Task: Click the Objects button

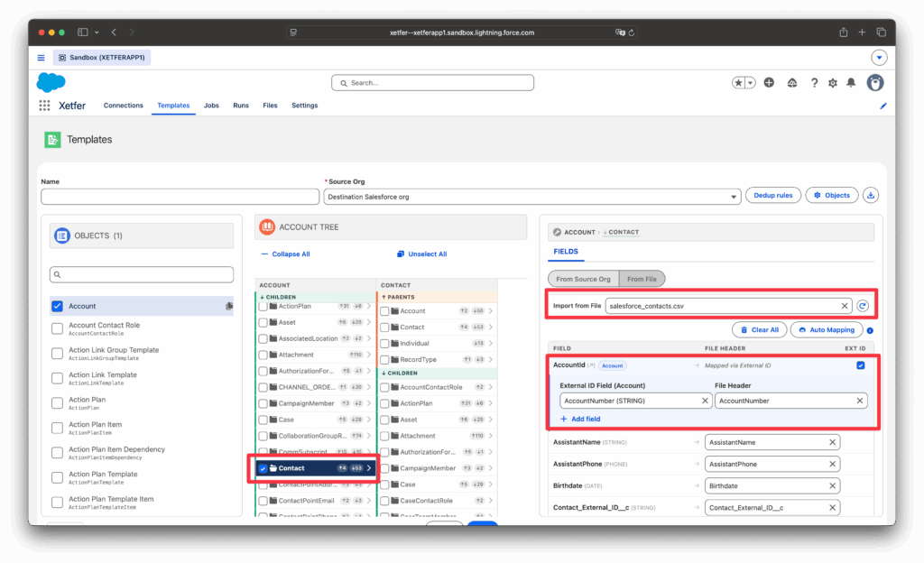Action: (x=831, y=196)
